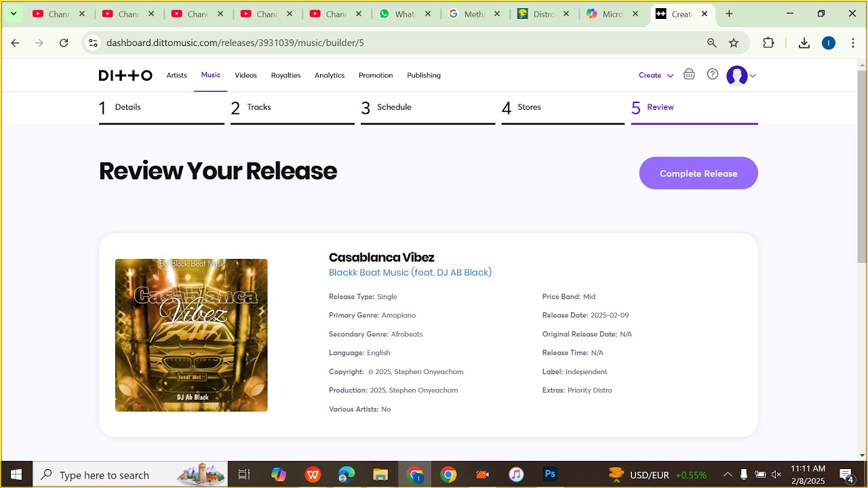This screenshot has height=488, width=868.
Task: Go back to the previous page
Action: (x=15, y=43)
